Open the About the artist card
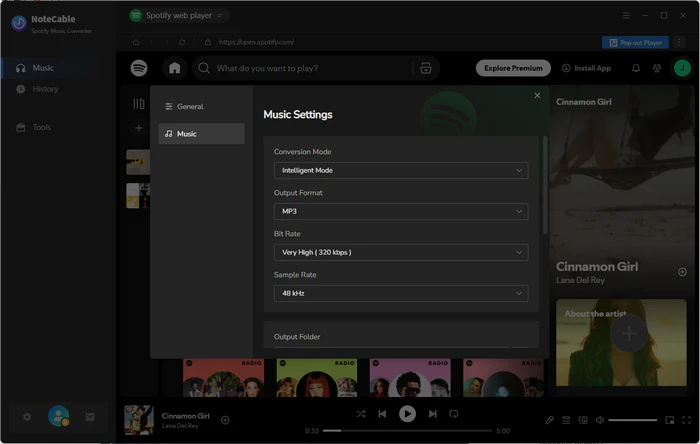The height and width of the screenshot is (444, 700). click(621, 342)
